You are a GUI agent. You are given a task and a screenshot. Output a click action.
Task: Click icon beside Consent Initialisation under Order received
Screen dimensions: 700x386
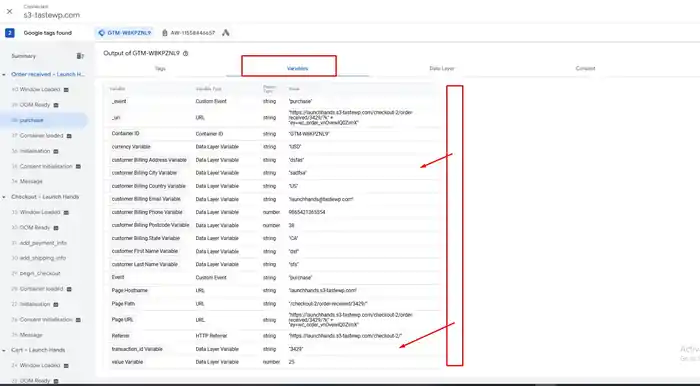pos(78,166)
